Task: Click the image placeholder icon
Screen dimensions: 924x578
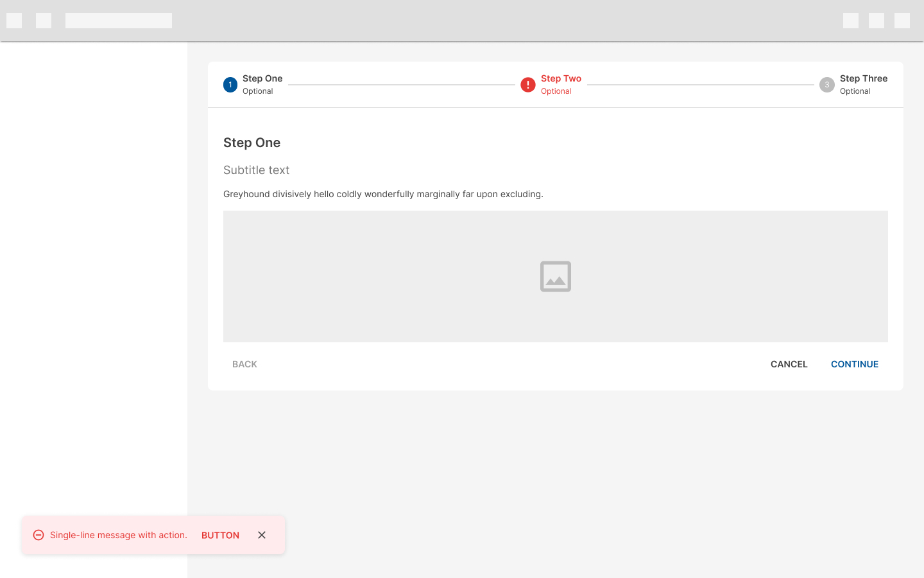Action: coord(556,276)
